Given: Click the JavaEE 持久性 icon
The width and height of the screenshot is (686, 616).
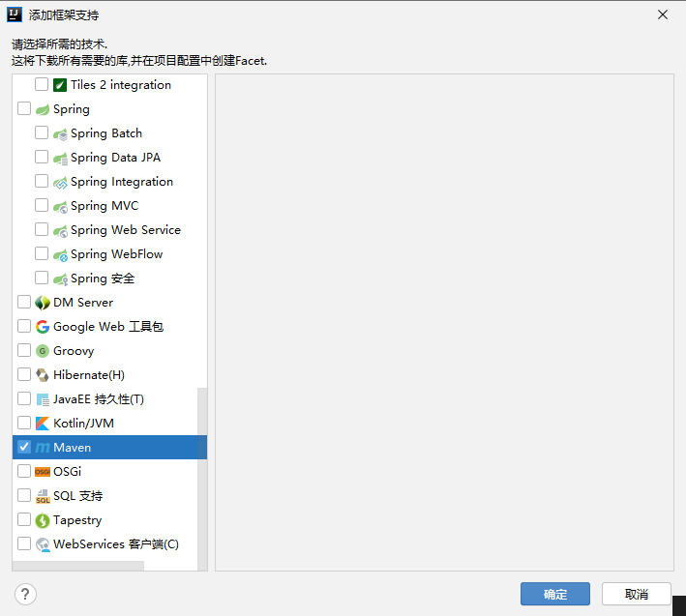Looking at the screenshot, I should 43,399.
